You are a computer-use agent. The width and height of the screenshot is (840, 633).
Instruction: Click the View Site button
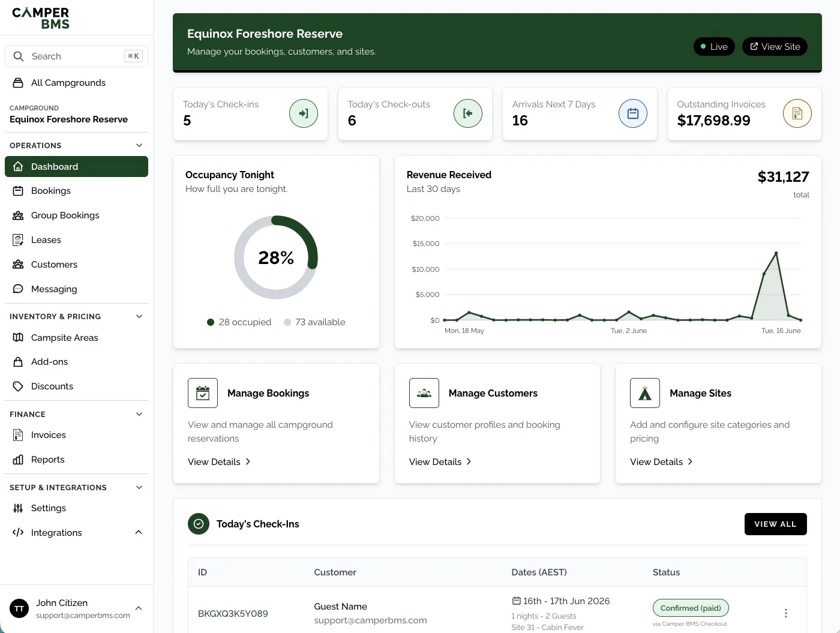[775, 47]
